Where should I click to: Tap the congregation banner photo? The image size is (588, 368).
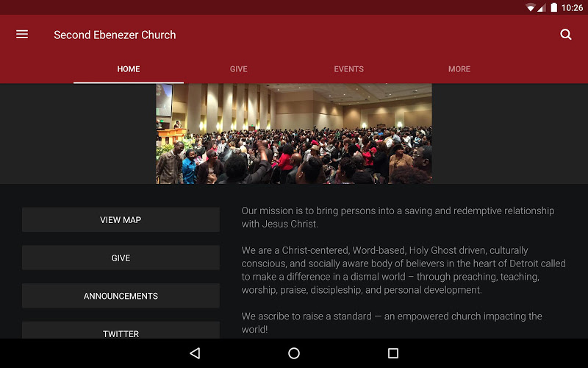point(293,134)
